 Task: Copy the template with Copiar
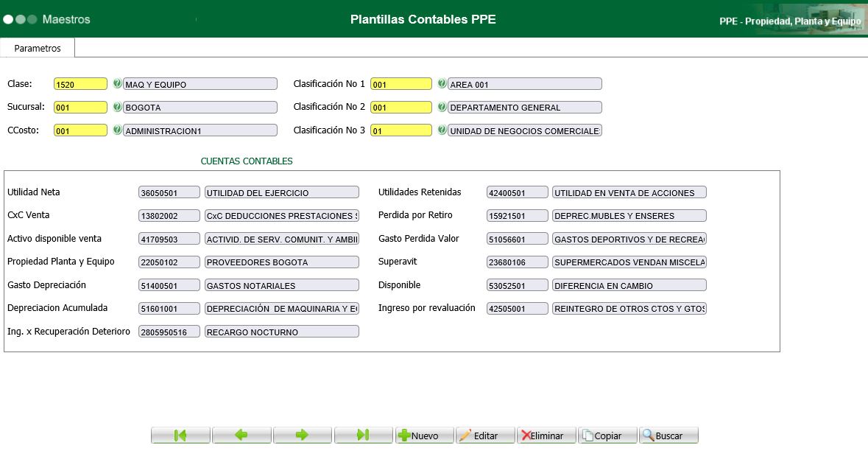coord(607,435)
